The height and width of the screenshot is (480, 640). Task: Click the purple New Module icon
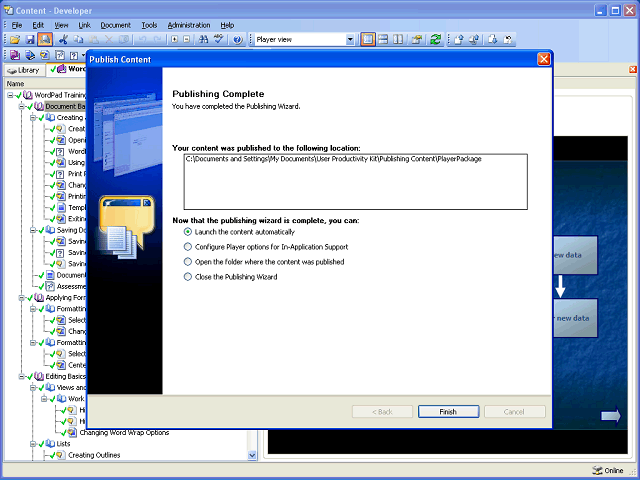[15, 55]
